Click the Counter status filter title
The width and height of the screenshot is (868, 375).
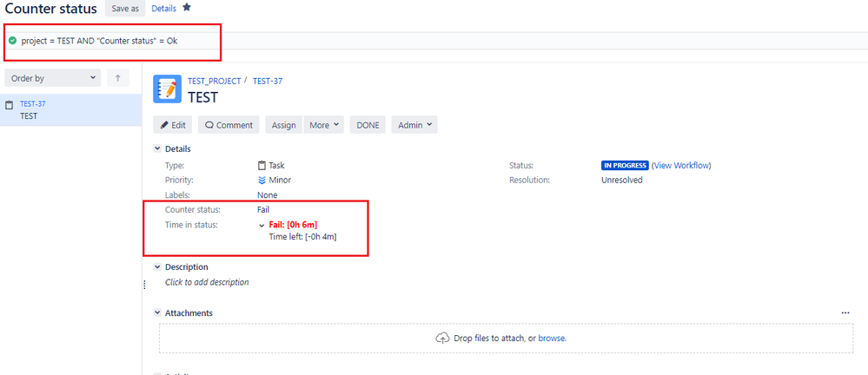pos(51,9)
